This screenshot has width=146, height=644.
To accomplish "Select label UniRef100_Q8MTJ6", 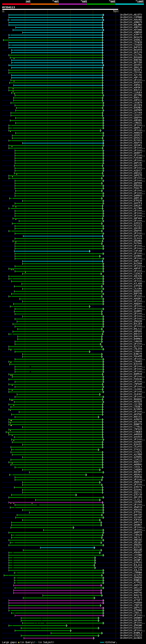I will (131, 198).
